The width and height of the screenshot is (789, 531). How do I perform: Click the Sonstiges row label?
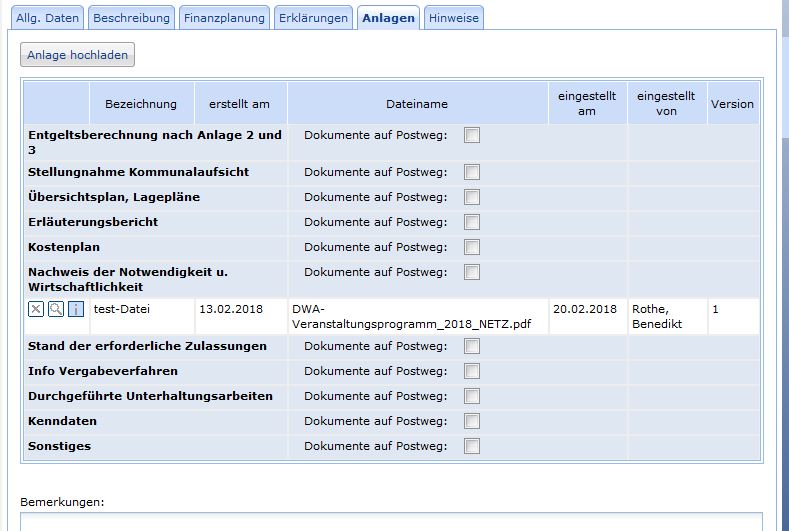(59, 446)
